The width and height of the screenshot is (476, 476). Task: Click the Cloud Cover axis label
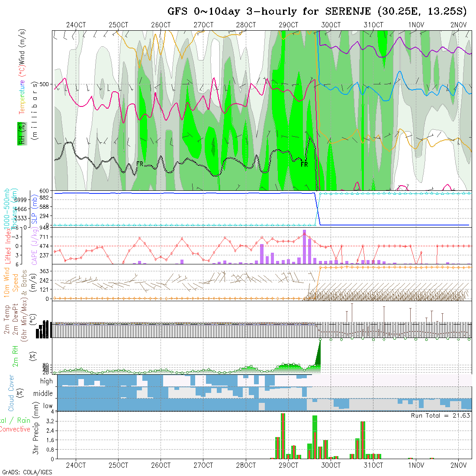[11, 393]
